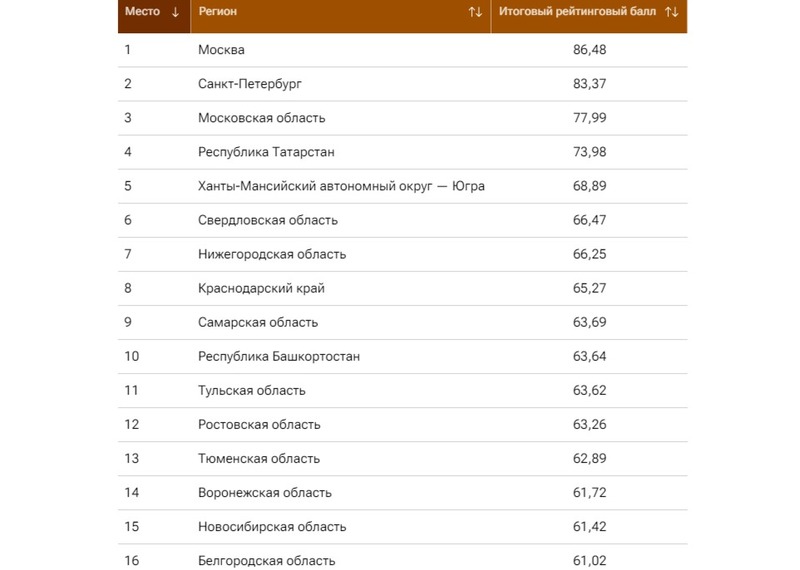Viewport: 800px width, 570px height.
Task: Click Свердловская область region name
Action: point(268,220)
